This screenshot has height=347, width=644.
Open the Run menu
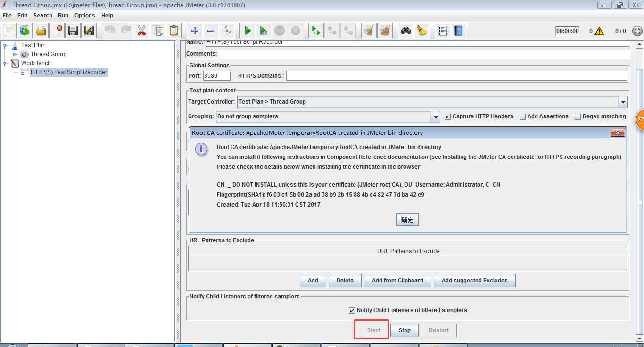[63, 16]
